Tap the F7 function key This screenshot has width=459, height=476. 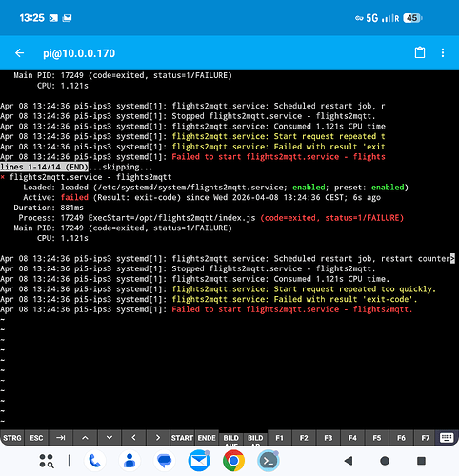[426, 438]
